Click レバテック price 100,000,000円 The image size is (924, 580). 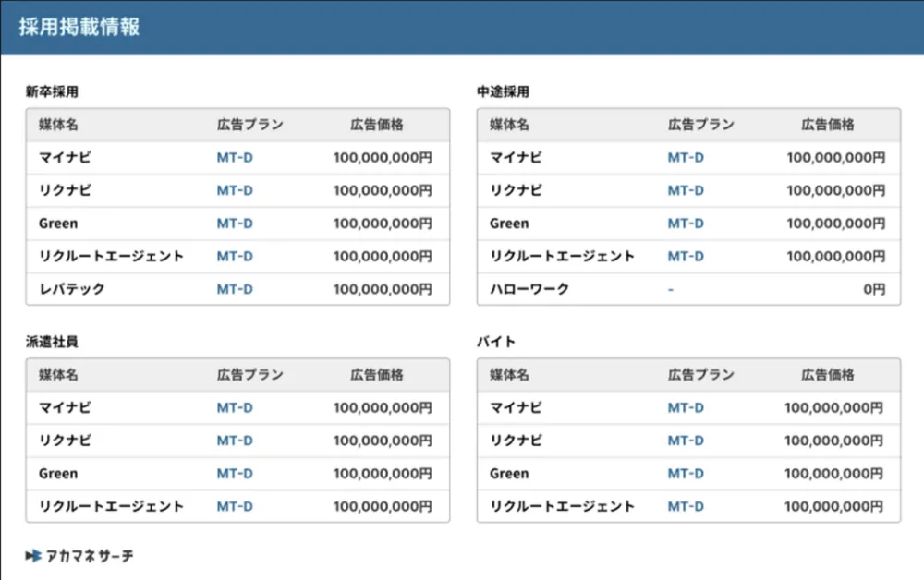pos(383,289)
